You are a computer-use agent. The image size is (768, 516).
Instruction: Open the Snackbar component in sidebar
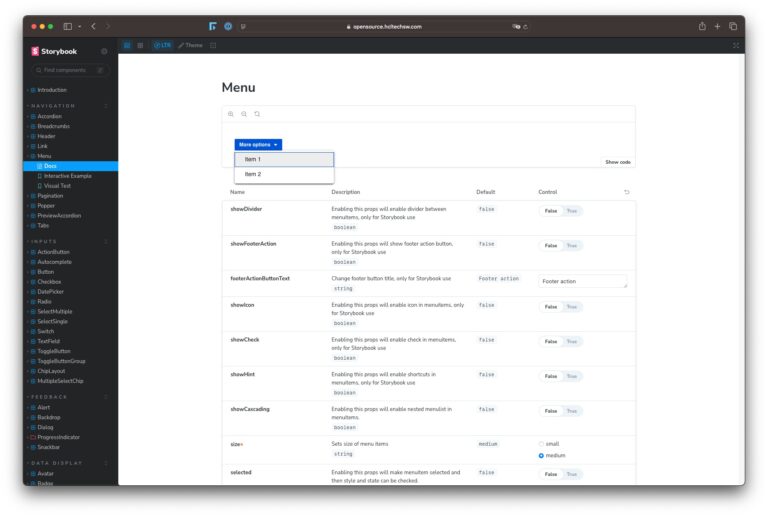48,447
